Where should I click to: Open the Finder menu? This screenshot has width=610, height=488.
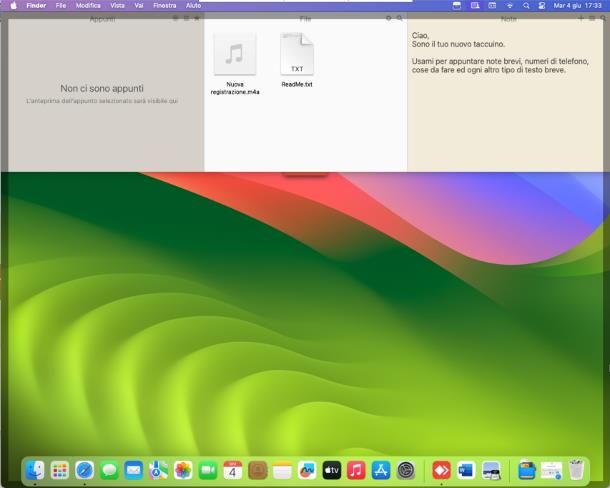pyautogui.click(x=36, y=5)
